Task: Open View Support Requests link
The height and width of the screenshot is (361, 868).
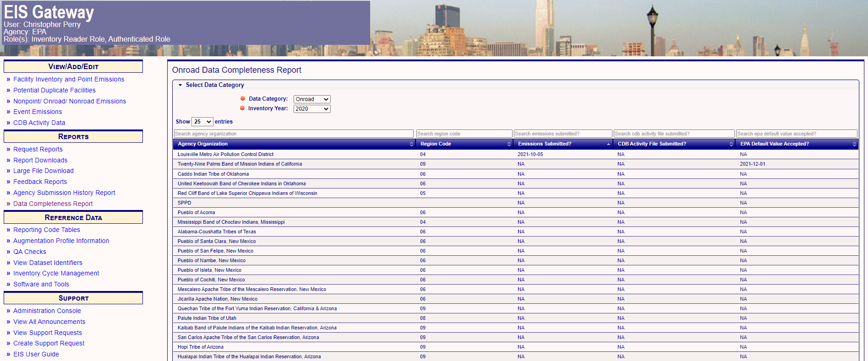Action: (x=48, y=333)
